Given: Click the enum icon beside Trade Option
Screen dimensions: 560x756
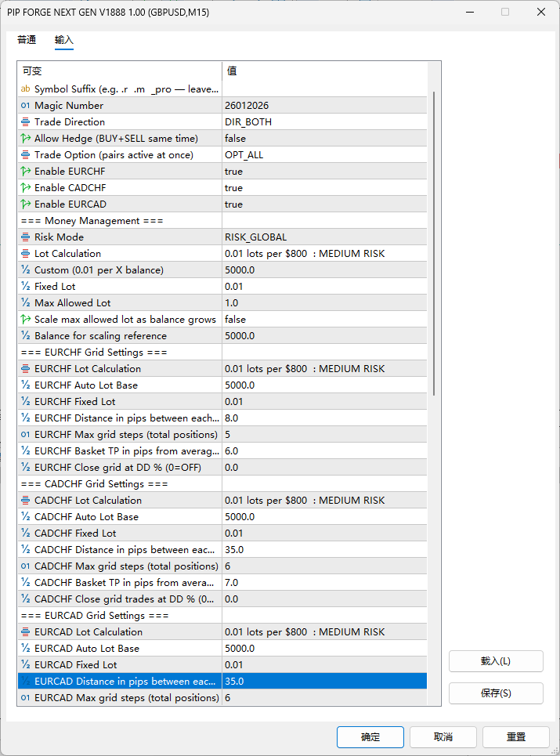Looking at the screenshot, I should (x=26, y=155).
